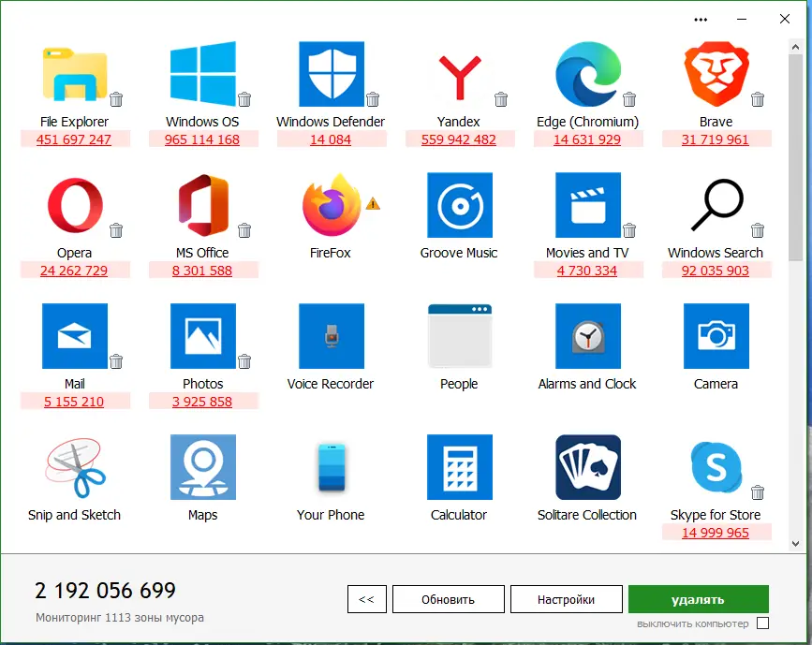Click trash bin beside Skype for Store
The height and width of the screenshot is (645, 812).
pos(758,491)
